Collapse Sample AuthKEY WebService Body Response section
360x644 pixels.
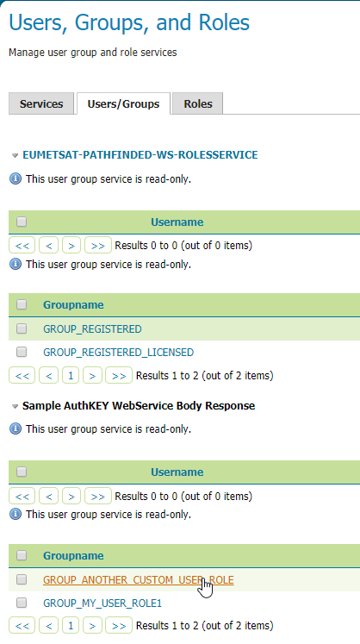(x=16, y=406)
